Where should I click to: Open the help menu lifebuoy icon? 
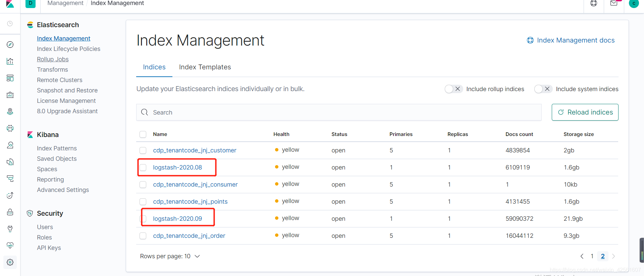click(x=594, y=3)
